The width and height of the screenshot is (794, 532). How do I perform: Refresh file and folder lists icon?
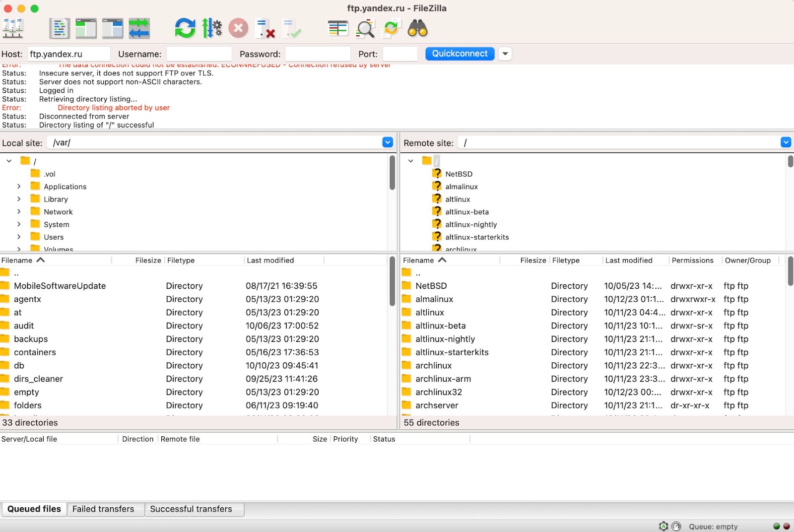(x=185, y=28)
